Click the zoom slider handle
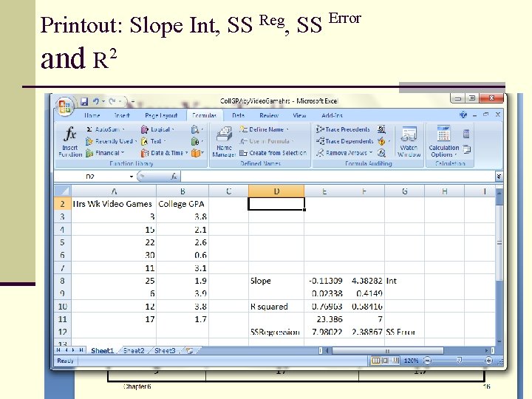Image resolution: width=532 pixels, height=399 pixels. 459,360
